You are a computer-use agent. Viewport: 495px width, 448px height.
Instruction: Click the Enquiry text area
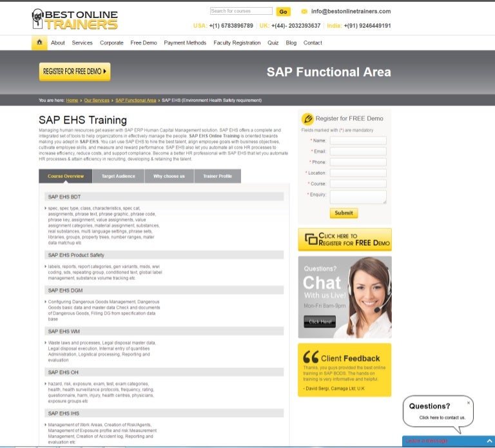point(358,197)
